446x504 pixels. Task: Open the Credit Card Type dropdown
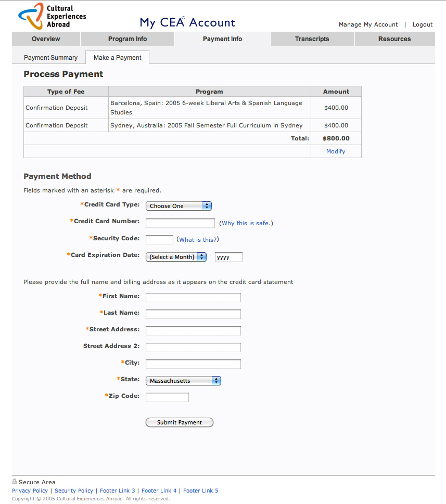pyautogui.click(x=179, y=206)
